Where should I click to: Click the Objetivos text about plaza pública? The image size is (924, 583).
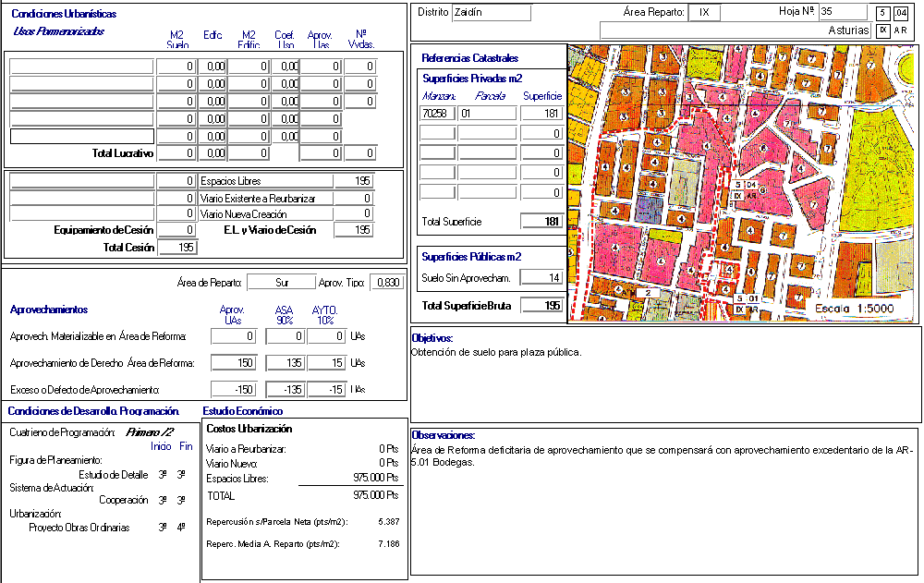click(x=496, y=353)
